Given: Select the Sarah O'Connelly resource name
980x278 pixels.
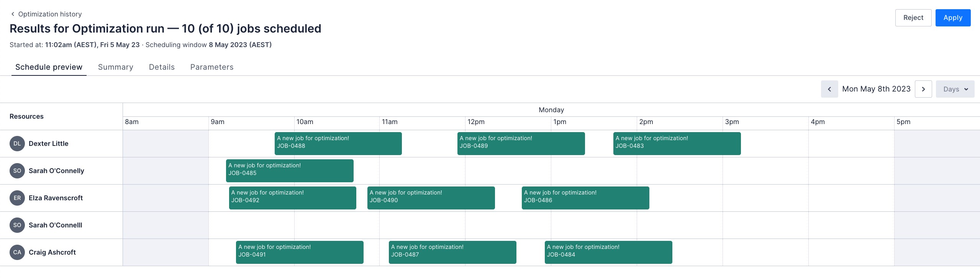Looking at the screenshot, I should pos(56,171).
